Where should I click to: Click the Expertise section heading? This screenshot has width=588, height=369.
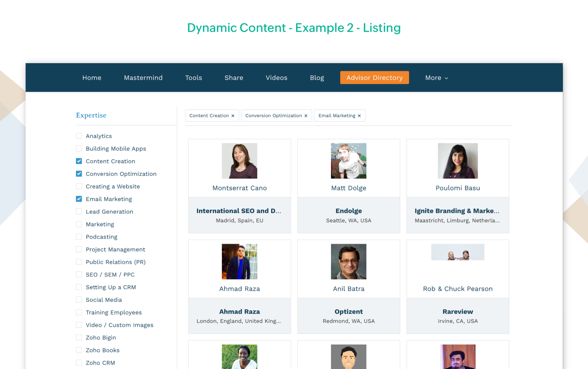coord(91,115)
